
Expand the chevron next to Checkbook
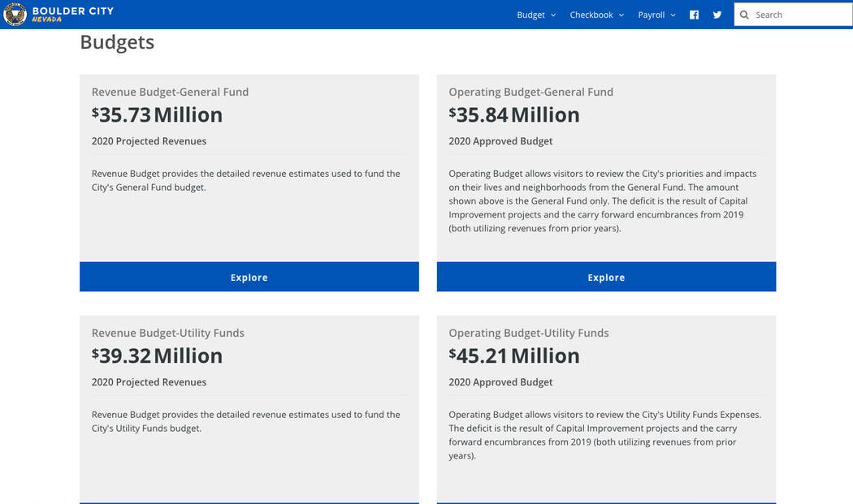pos(621,15)
